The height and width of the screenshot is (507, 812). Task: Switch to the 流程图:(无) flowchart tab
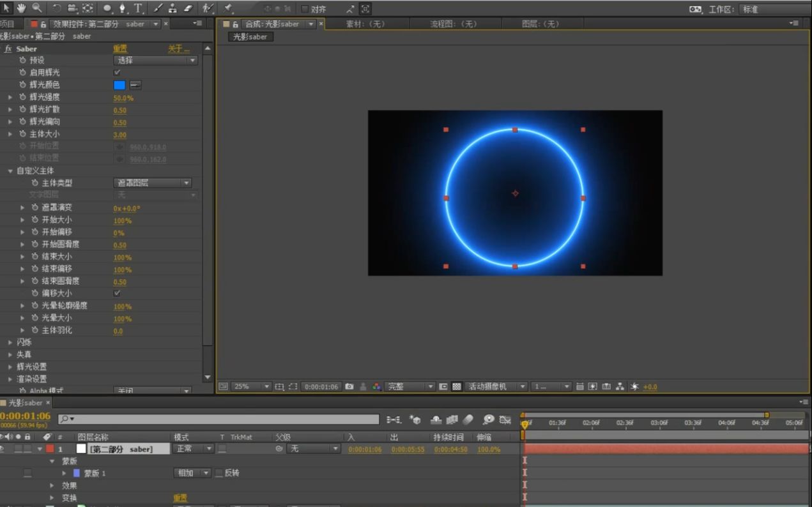(x=453, y=24)
